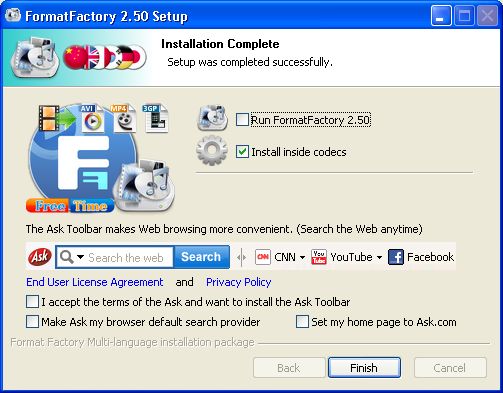Screen dimensions: 503x393
Task: Click 'Setup was completed successfully.' text
Action: (250, 62)
